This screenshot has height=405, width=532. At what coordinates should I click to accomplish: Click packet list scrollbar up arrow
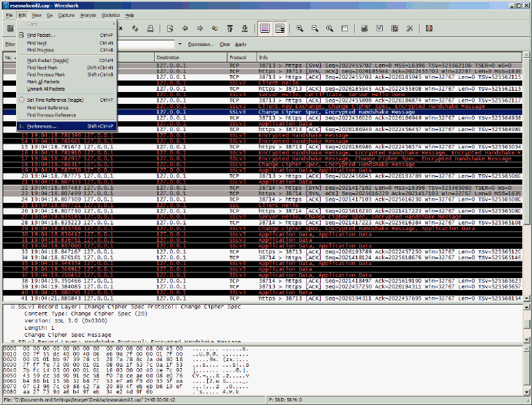tap(526, 54)
